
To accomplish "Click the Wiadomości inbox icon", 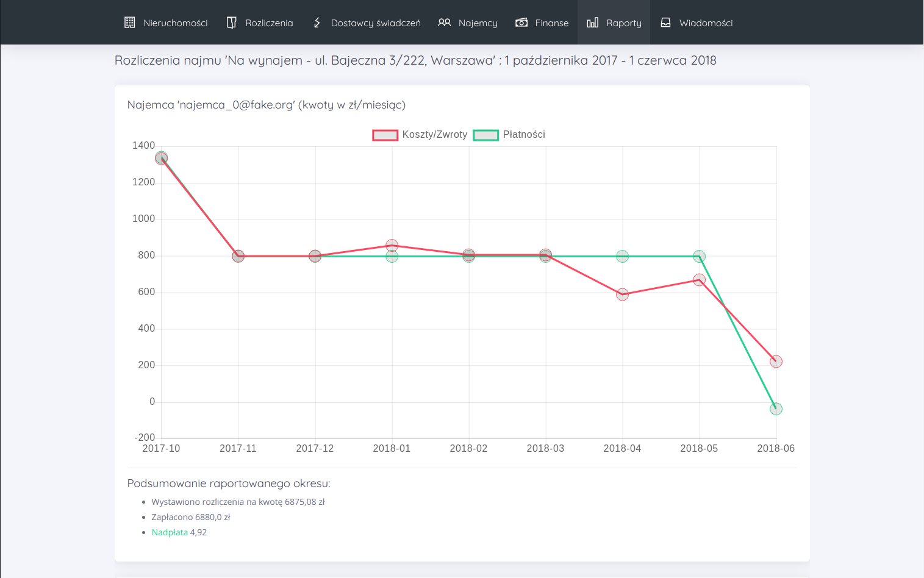I will pyautogui.click(x=666, y=23).
